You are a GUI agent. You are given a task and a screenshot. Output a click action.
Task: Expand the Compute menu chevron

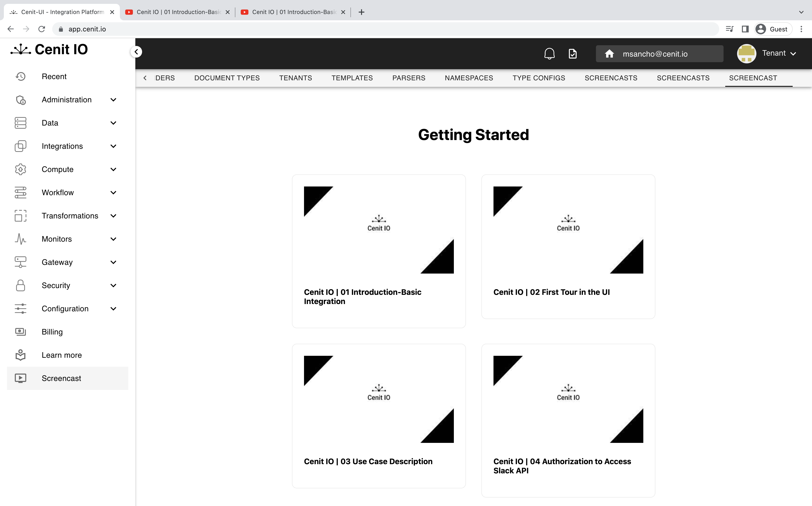[113, 169]
